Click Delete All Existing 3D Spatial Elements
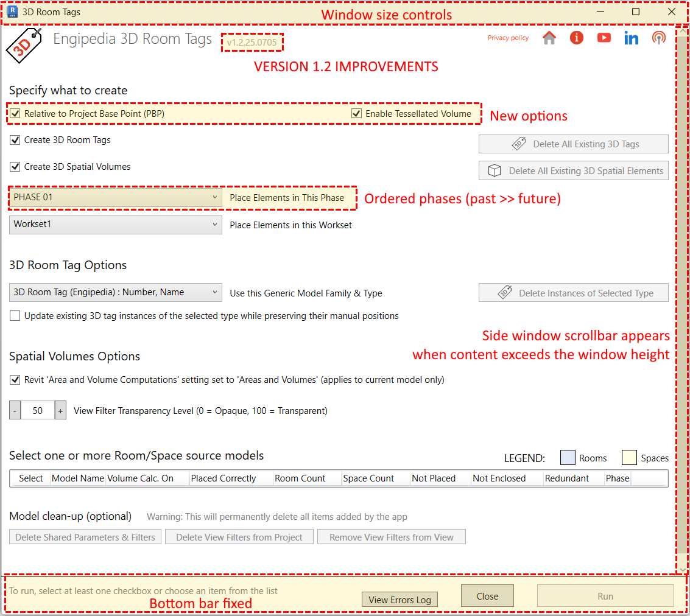This screenshot has width=690, height=616. [573, 170]
